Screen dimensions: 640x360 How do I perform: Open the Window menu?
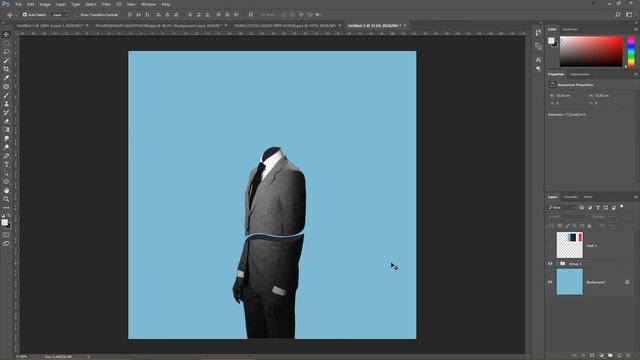pos(148,4)
